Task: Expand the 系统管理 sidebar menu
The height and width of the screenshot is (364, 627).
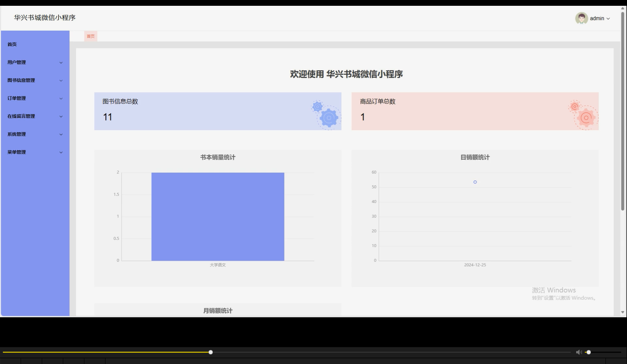Action: click(35, 134)
